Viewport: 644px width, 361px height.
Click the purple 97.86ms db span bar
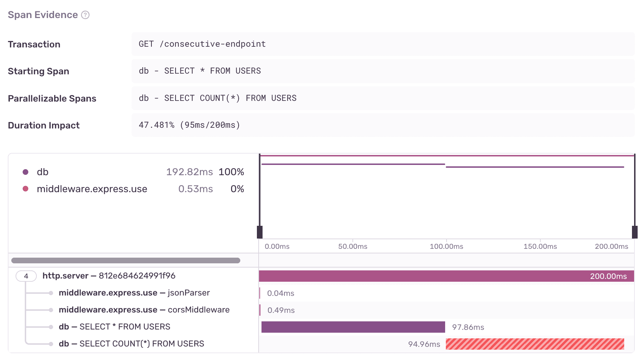point(353,327)
